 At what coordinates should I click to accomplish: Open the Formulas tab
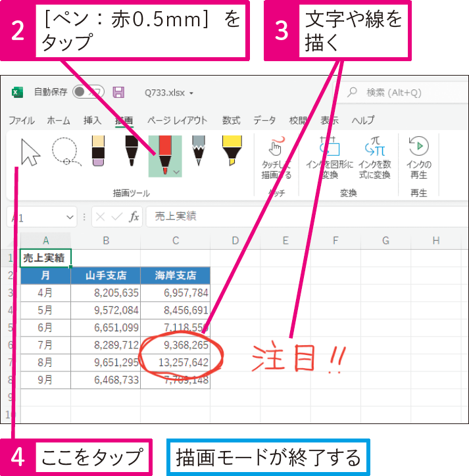coord(231,120)
